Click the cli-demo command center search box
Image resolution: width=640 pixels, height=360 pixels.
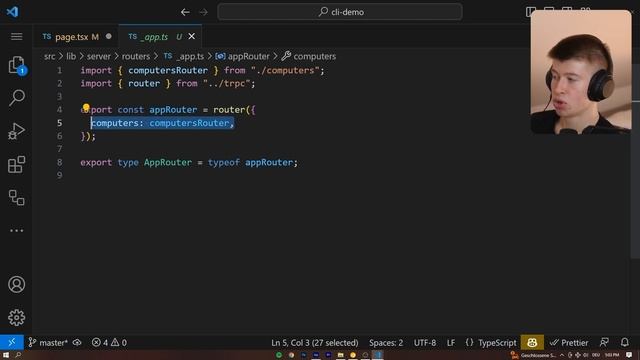click(x=340, y=12)
